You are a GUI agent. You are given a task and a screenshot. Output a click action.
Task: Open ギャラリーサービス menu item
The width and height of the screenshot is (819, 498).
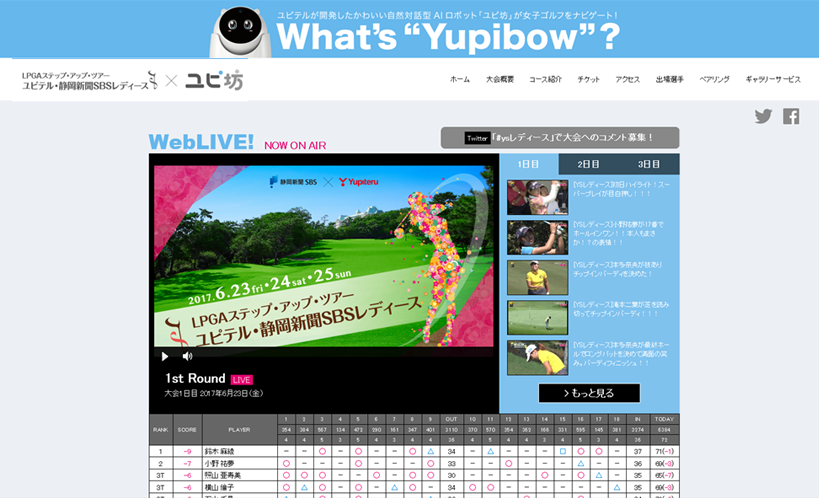coord(773,79)
